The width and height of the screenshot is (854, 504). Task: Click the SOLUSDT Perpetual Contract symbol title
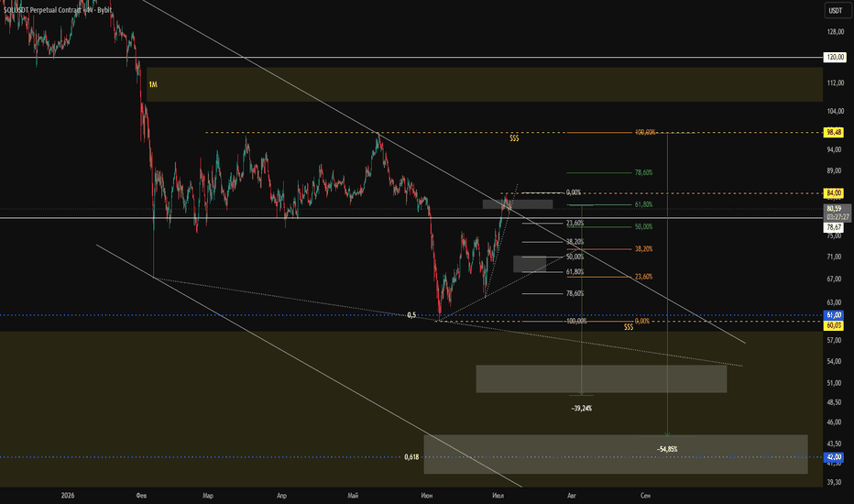coord(58,10)
